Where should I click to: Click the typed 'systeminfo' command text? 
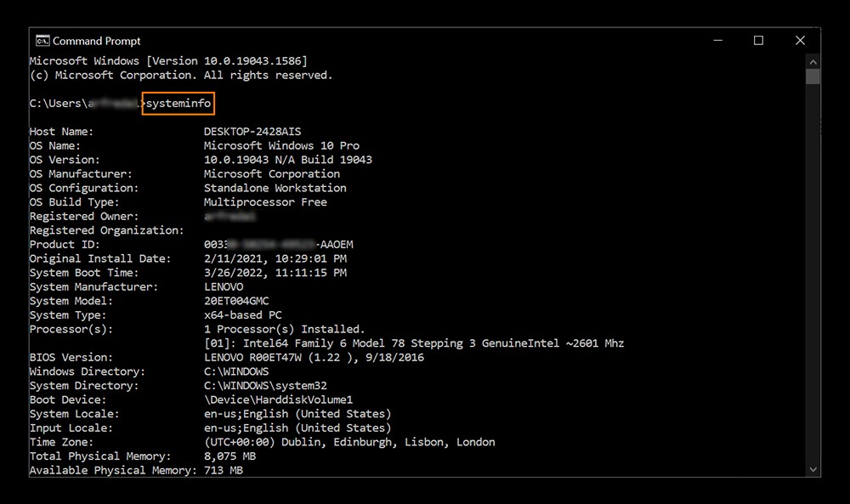click(178, 104)
